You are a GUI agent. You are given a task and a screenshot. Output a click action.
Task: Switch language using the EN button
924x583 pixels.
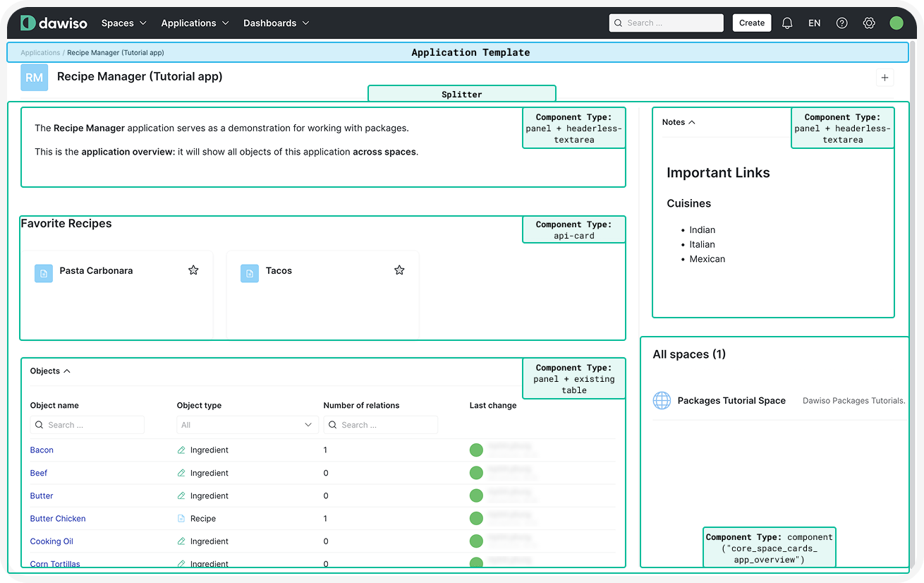pos(814,23)
